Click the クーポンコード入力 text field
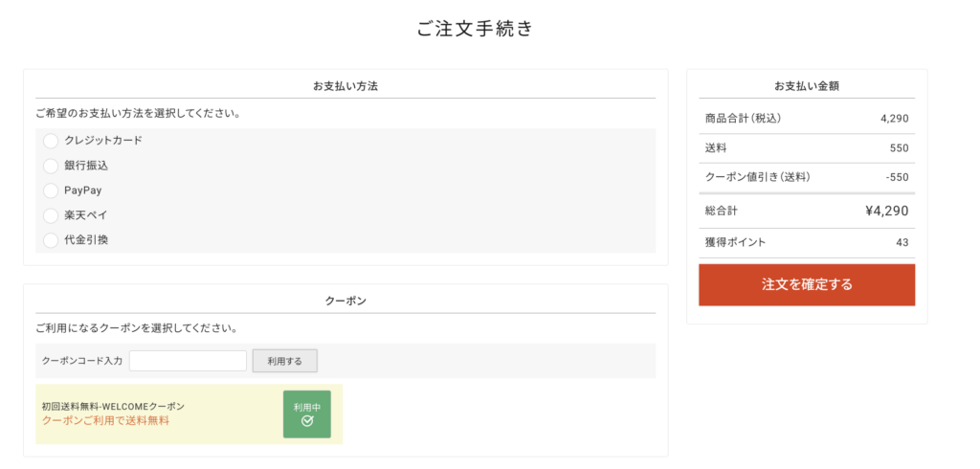The image size is (980, 469). (x=188, y=361)
